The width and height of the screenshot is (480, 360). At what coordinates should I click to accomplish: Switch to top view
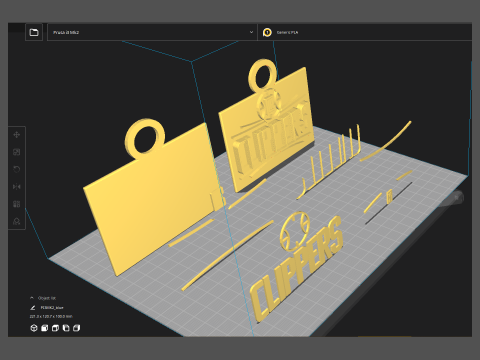55,328
